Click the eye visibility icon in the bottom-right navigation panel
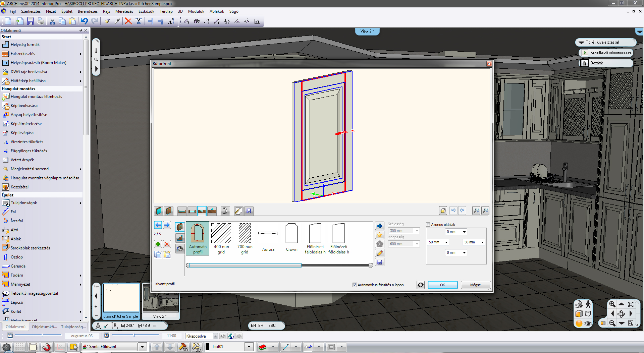Viewport: 644px width, 353px height. pos(588,323)
